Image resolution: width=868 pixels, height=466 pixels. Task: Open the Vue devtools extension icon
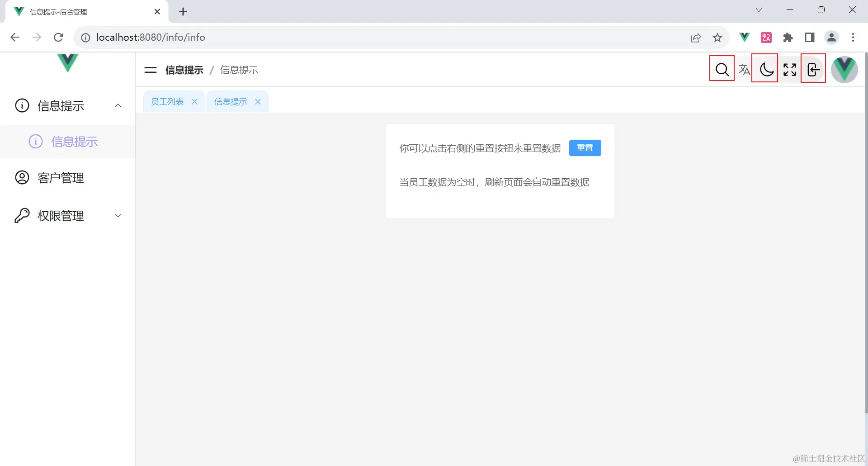tap(744, 37)
